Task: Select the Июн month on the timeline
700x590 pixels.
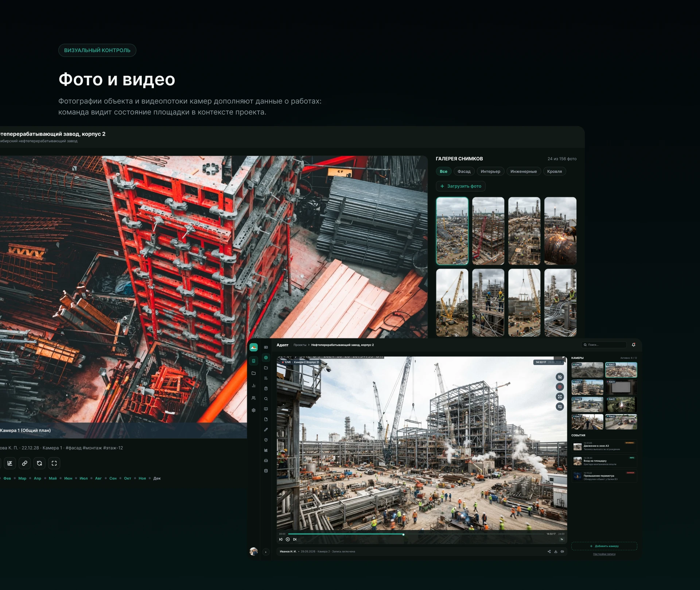Action: [x=68, y=478]
